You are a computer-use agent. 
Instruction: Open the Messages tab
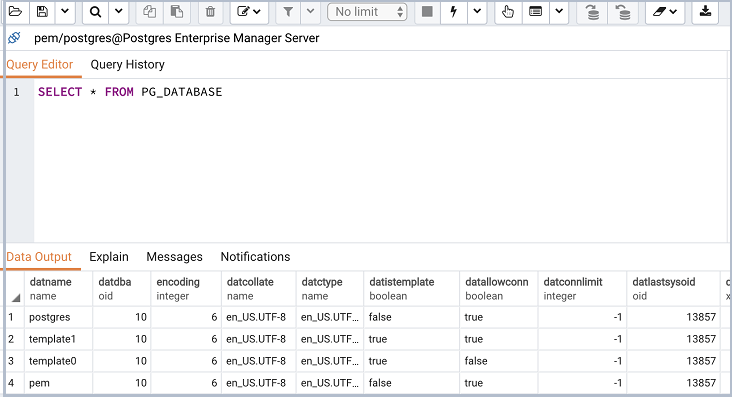[x=175, y=257]
